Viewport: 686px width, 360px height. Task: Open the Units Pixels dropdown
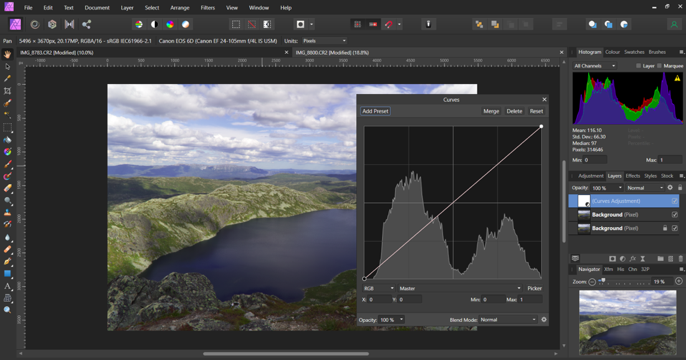(x=324, y=41)
